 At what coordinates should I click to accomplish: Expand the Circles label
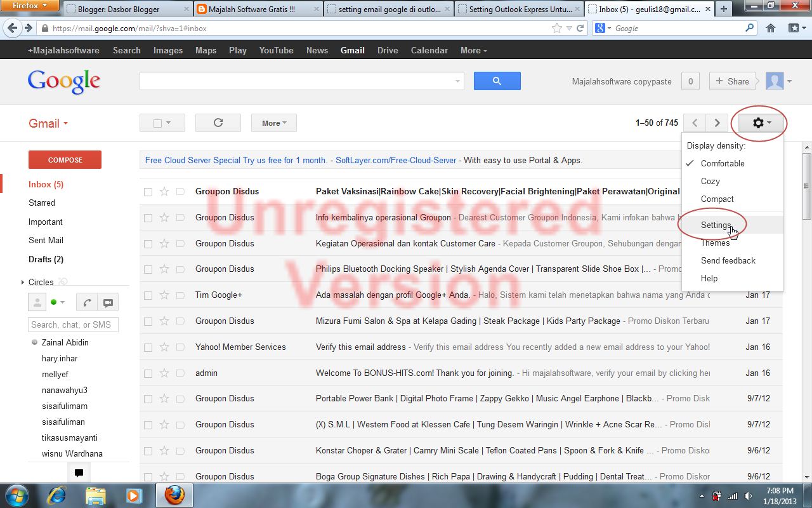pyautogui.click(x=23, y=282)
